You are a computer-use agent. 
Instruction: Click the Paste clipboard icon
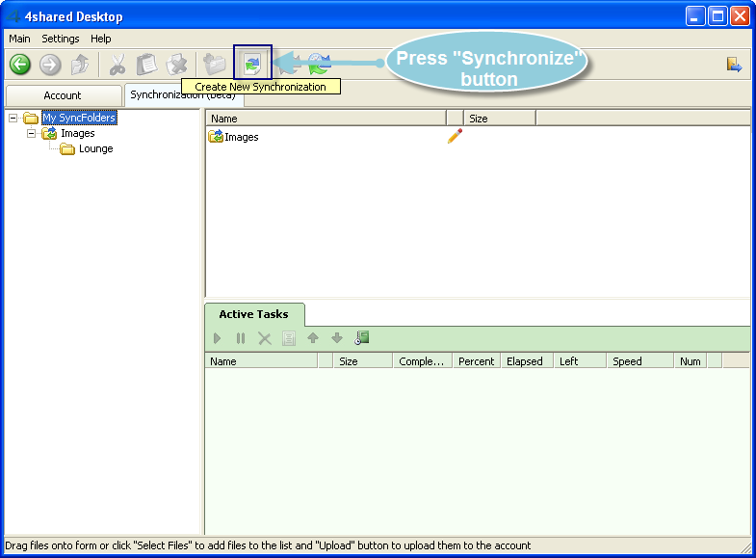(147, 65)
